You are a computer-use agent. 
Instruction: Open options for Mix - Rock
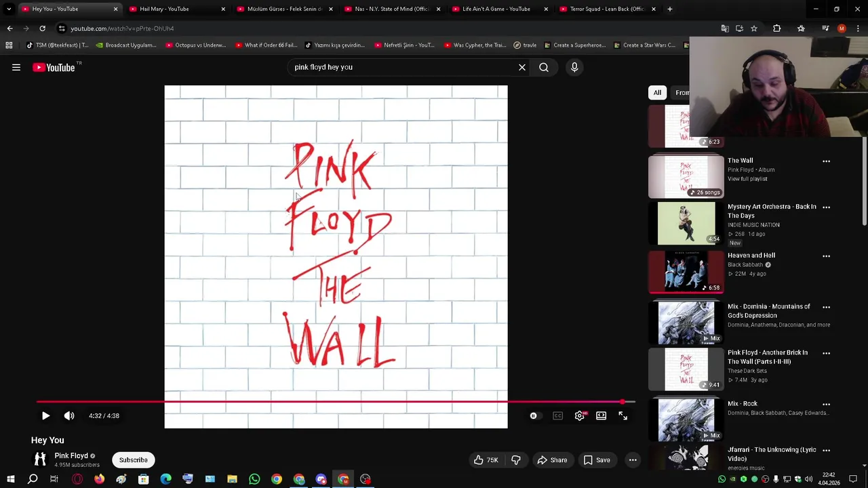(x=826, y=404)
